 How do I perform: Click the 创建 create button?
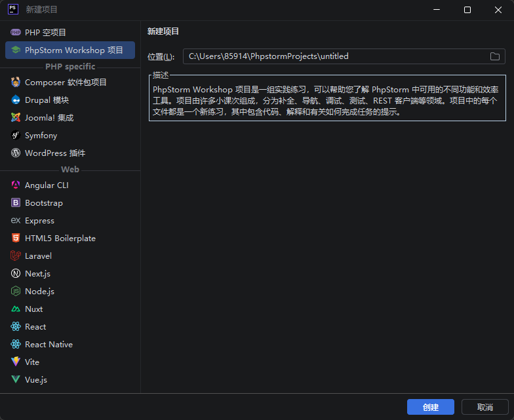tap(430, 407)
